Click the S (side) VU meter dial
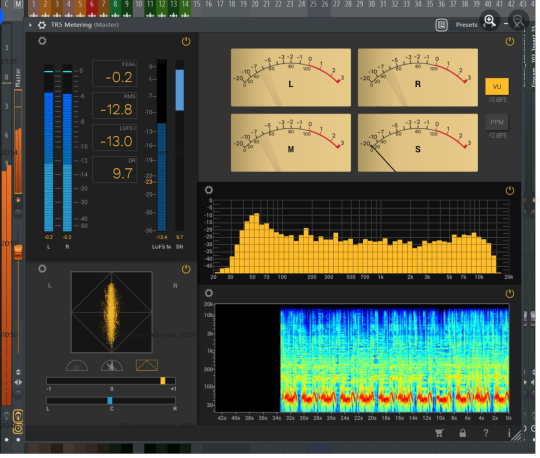540x458 pixels. point(418,143)
